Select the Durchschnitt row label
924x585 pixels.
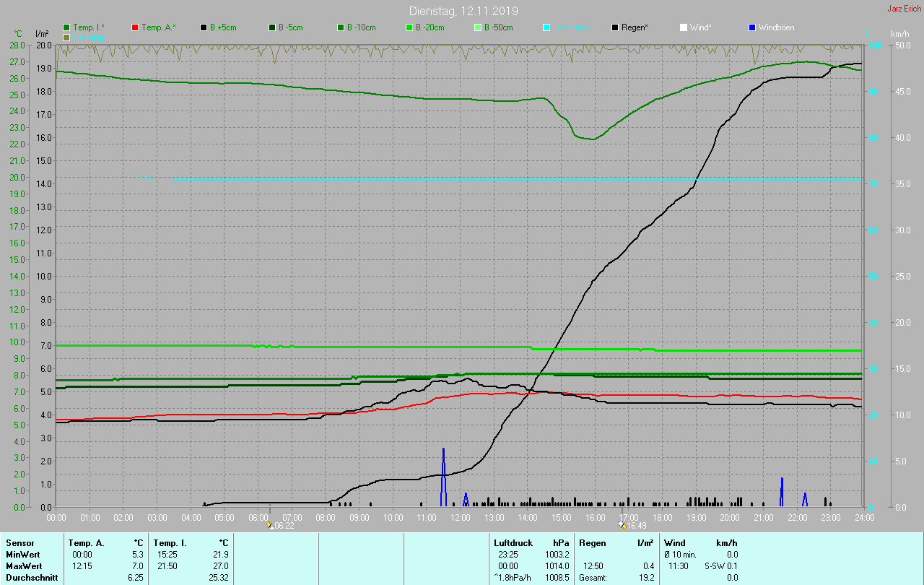(32, 578)
